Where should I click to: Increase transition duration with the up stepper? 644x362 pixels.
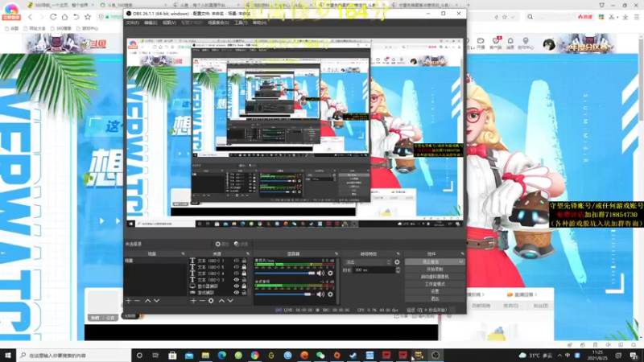[398, 269]
